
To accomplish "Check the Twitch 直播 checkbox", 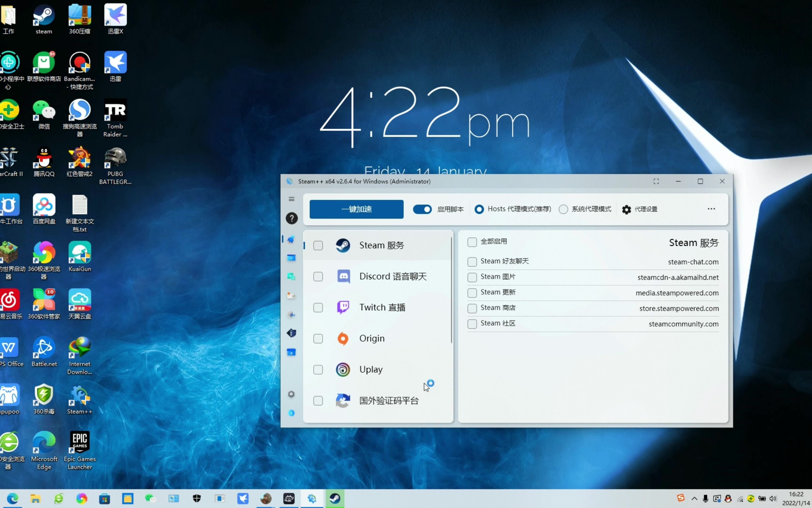I will [x=318, y=307].
